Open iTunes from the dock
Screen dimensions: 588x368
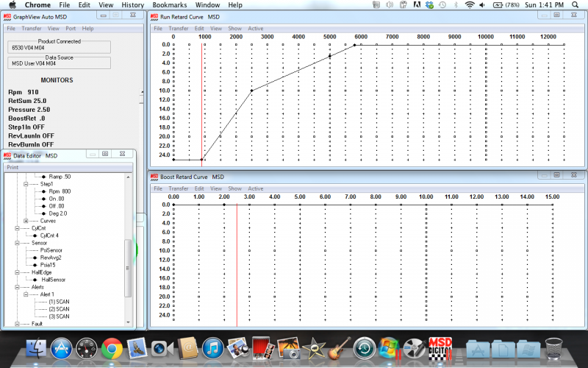212,348
